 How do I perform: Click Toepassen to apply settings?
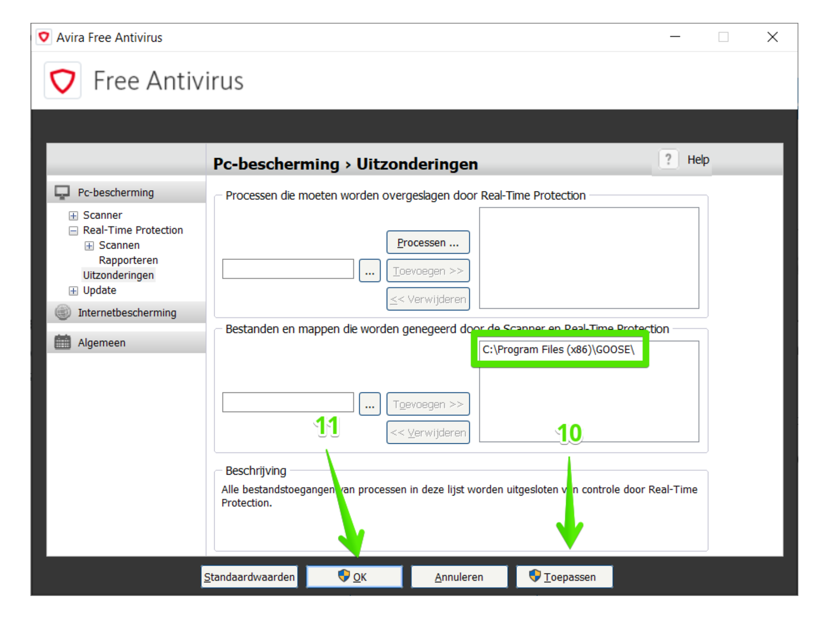tap(564, 577)
